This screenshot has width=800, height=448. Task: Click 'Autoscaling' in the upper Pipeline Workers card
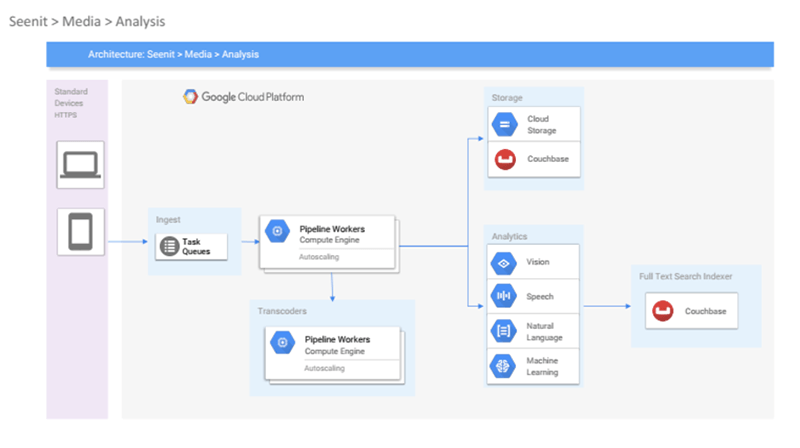pos(319,257)
